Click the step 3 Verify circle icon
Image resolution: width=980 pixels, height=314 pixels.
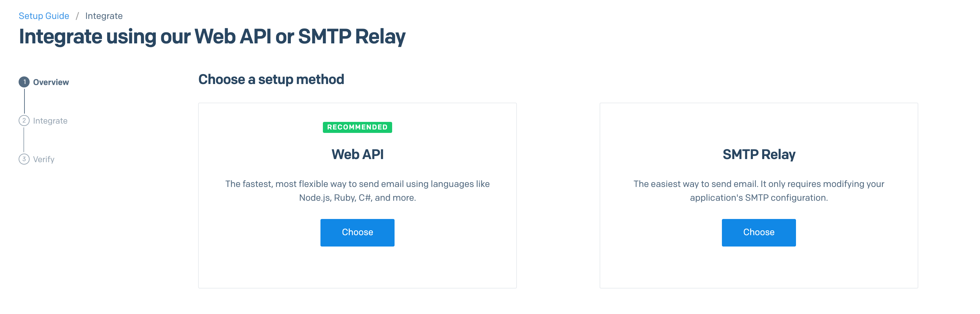24,159
